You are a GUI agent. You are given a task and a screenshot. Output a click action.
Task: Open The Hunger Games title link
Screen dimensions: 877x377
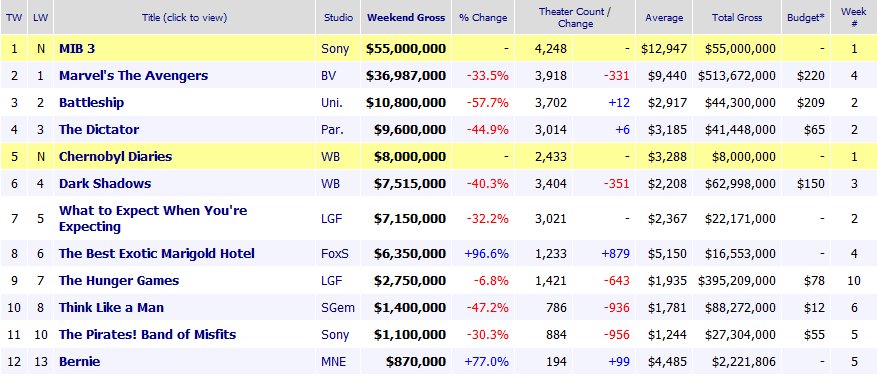(119, 280)
